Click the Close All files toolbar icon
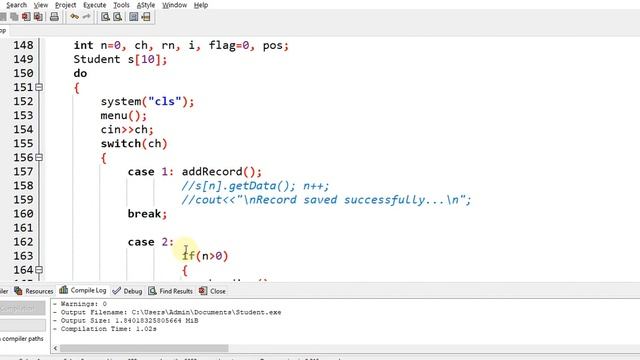This screenshot has height=360, width=640. tap(38, 17)
